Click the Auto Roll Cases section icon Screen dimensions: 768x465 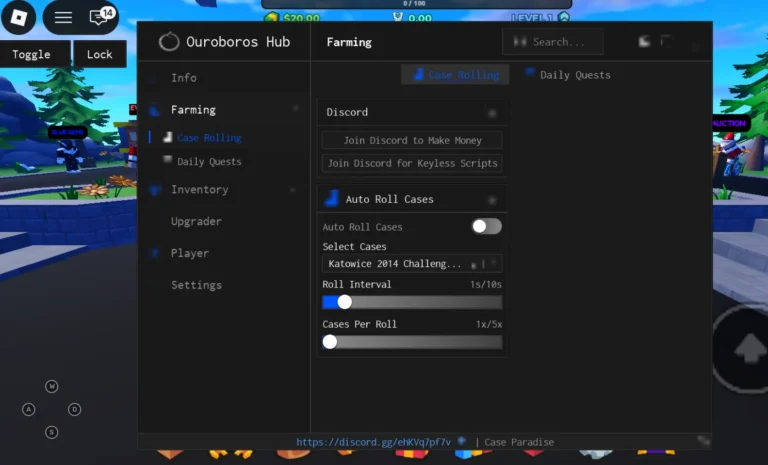332,198
